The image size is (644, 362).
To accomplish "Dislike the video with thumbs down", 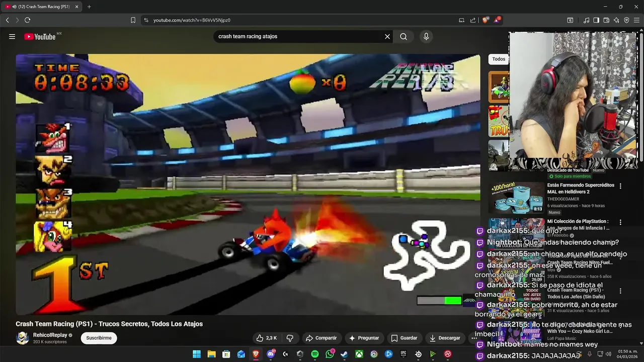I will [x=290, y=338].
